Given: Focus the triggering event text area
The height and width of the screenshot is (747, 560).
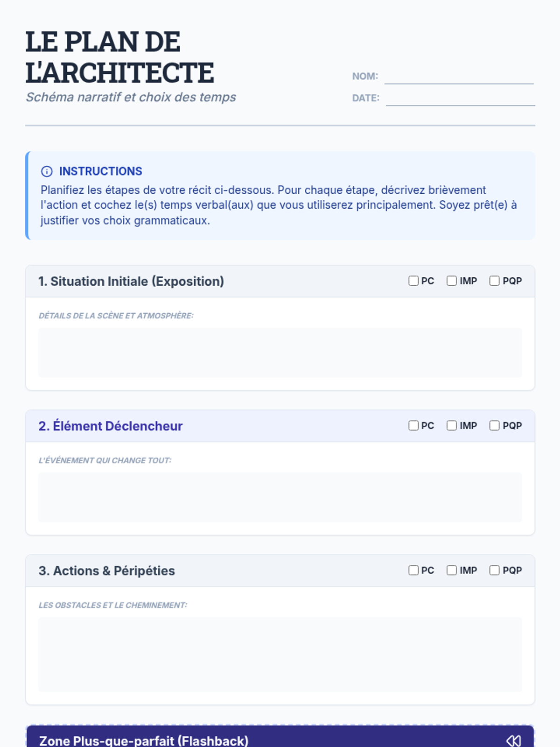Looking at the screenshot, I should tap(280, 497).
